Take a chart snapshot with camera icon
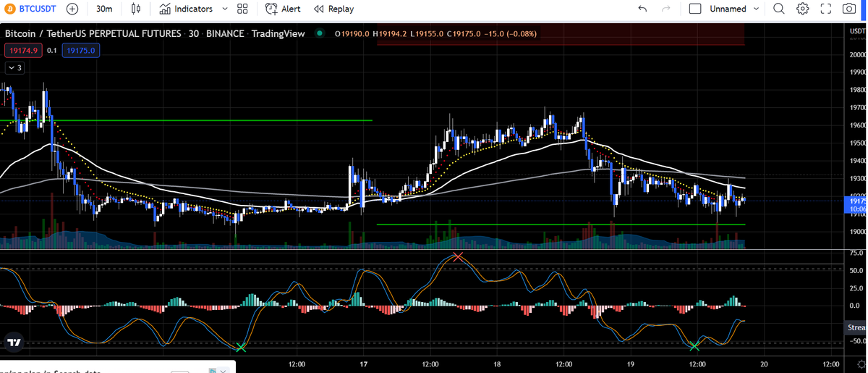The height and width of the screenshot is (373, 868). [849, 9]
